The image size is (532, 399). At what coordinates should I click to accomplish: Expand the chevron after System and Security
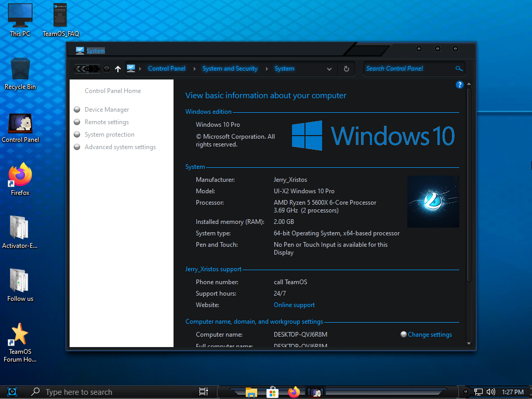(266, 69)
